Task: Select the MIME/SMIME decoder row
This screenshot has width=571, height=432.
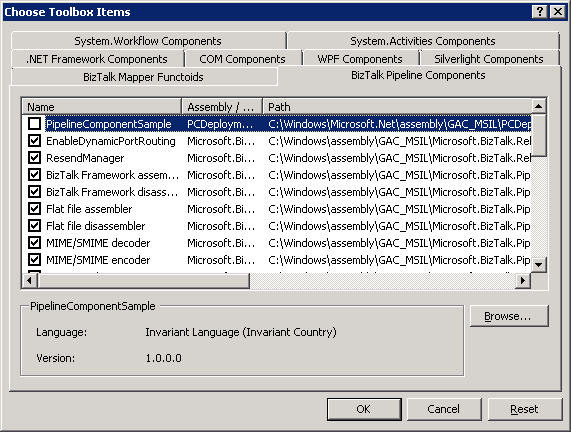Action: pos(276,243)
